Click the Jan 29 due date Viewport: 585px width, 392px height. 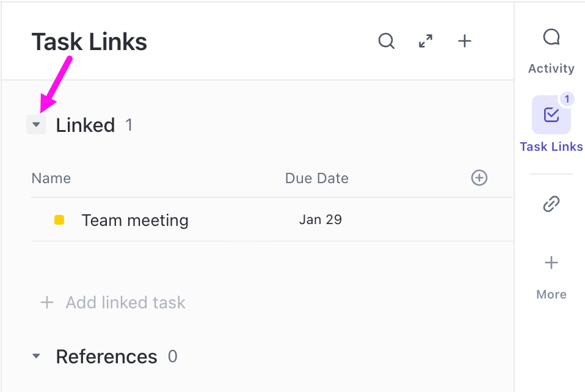tap(320, 220)
